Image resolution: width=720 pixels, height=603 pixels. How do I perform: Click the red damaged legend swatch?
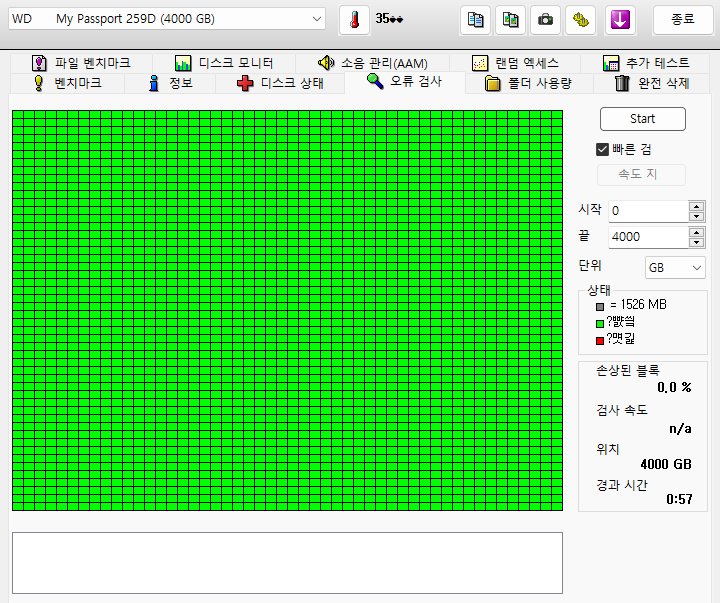[x=600, y=341]
